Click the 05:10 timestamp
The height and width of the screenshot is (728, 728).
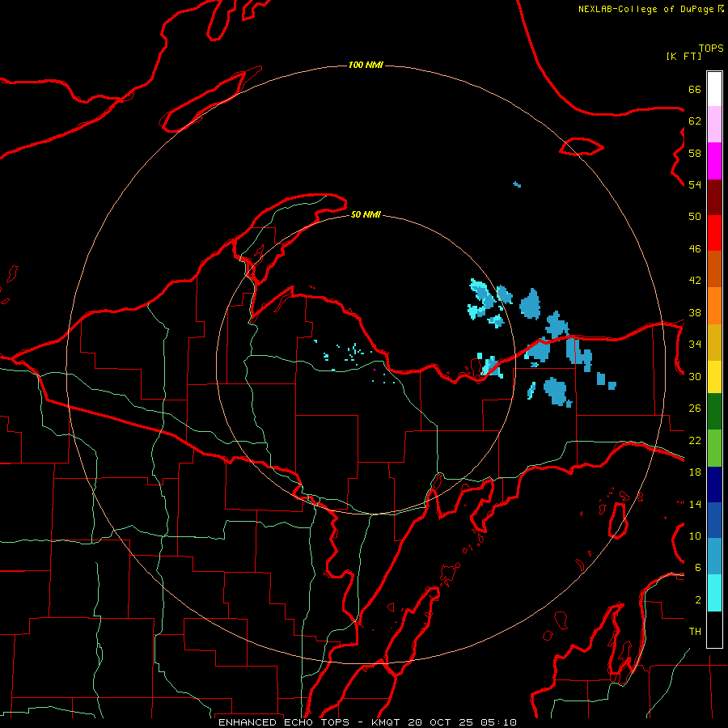pos(498,722)
